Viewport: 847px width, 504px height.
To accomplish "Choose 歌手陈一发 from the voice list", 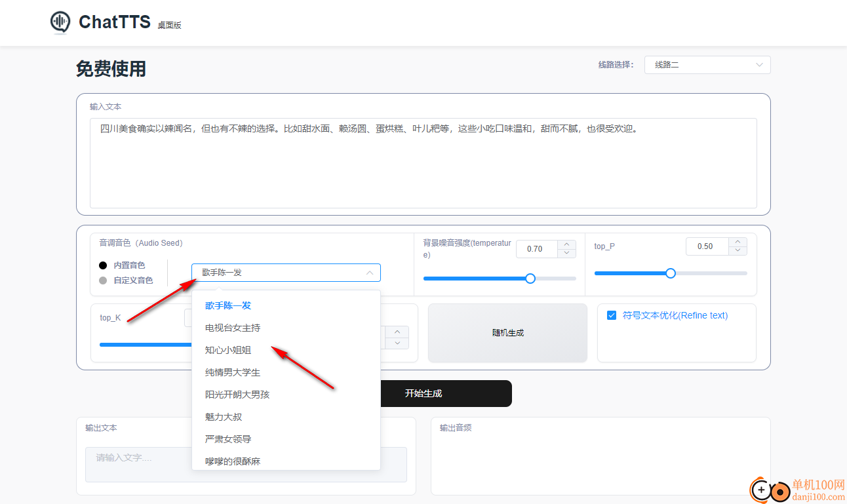I will [286, 305].
